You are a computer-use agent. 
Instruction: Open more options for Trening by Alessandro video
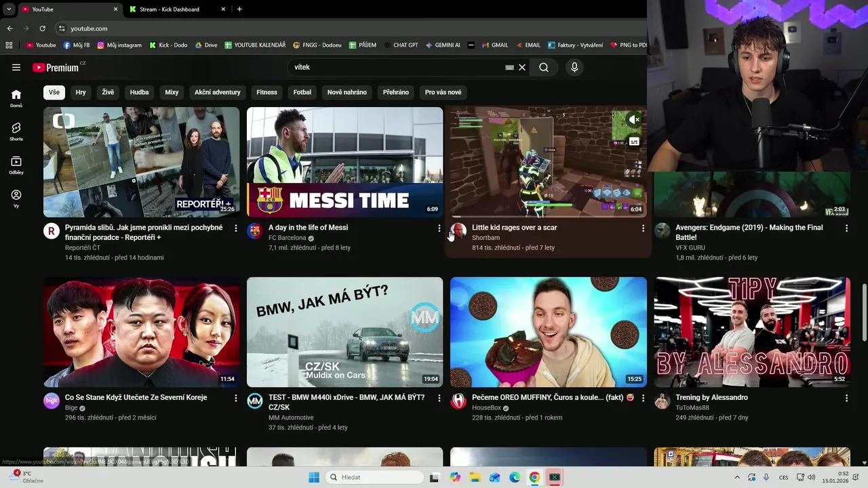(x=846, y=398)
